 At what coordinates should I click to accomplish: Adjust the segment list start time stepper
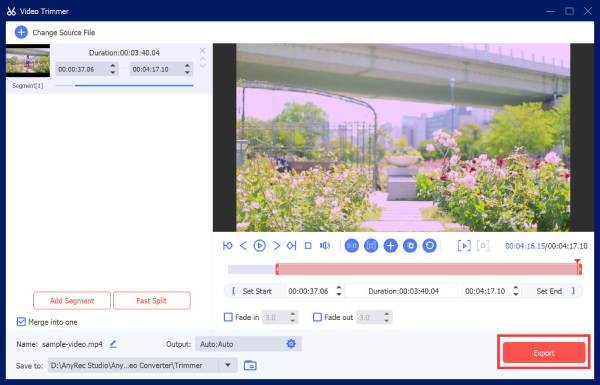coord(112,69)
